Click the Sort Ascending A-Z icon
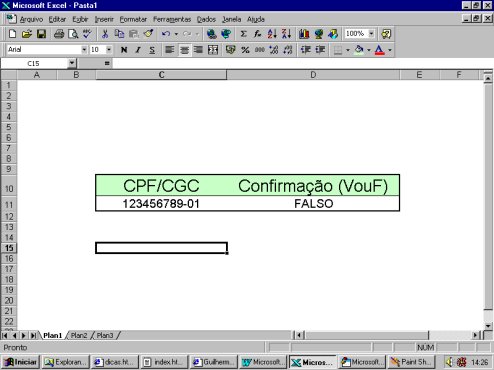 (x=272, y=34)
